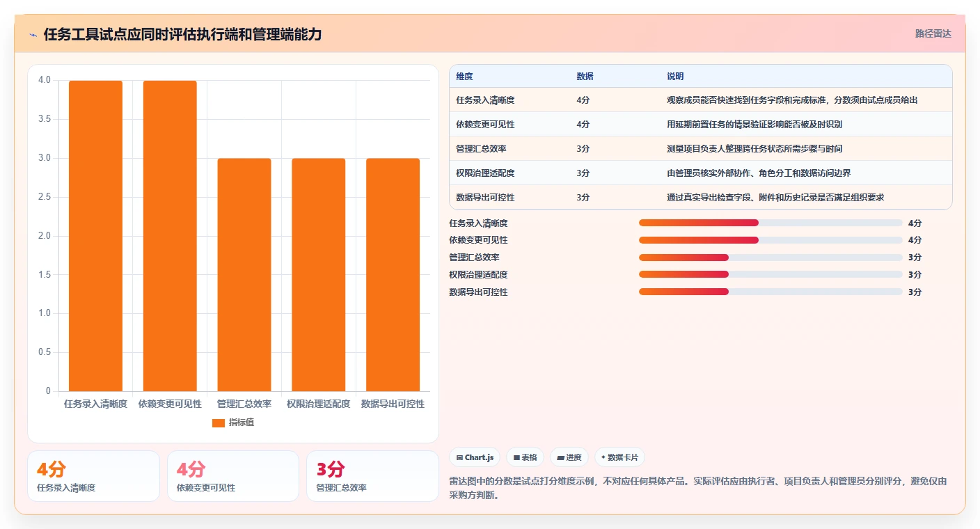Click the description starting 通过真实导出检查
The image size is (980, 529).
pos(775,198)
